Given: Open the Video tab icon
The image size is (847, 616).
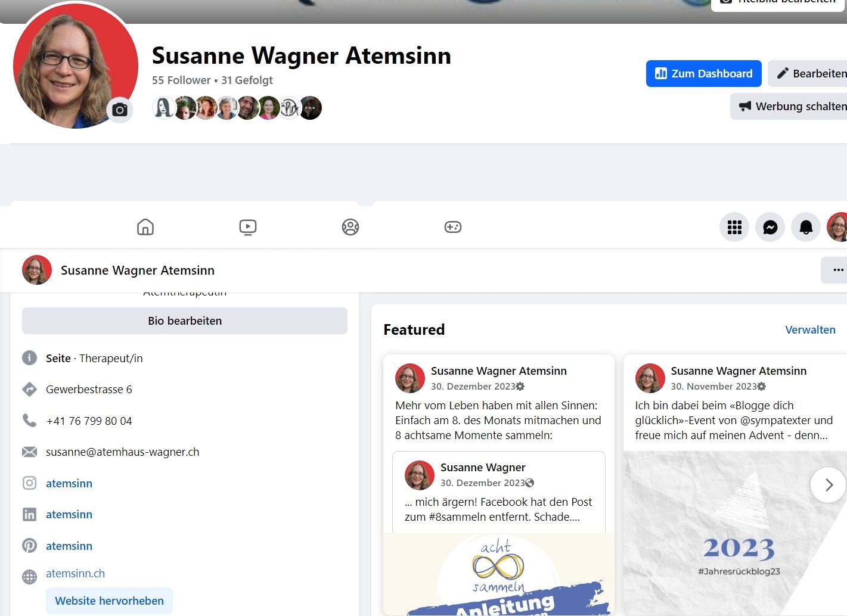Looking at the screenshot, I should [248, 227].
